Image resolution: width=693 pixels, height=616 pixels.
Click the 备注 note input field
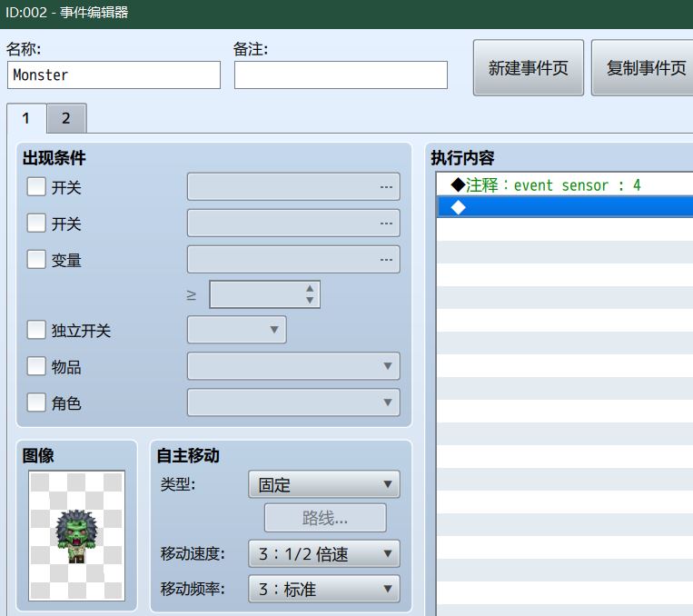(x=341, y=75)
